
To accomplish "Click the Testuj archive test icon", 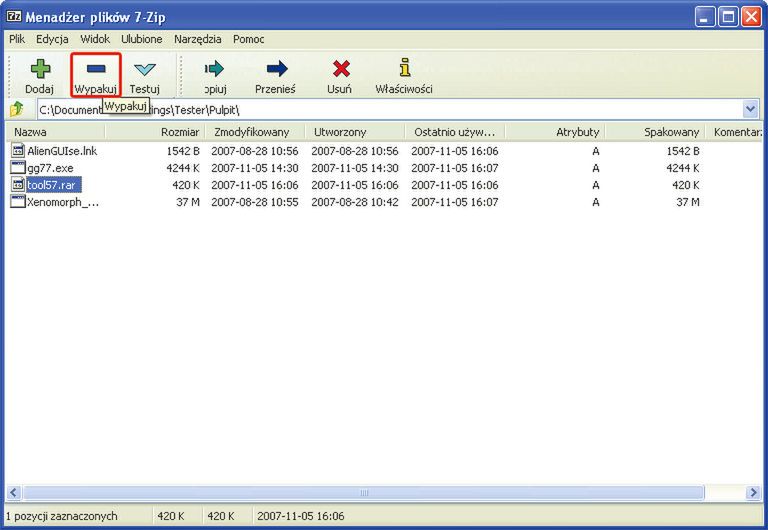I will coord(145,69).
